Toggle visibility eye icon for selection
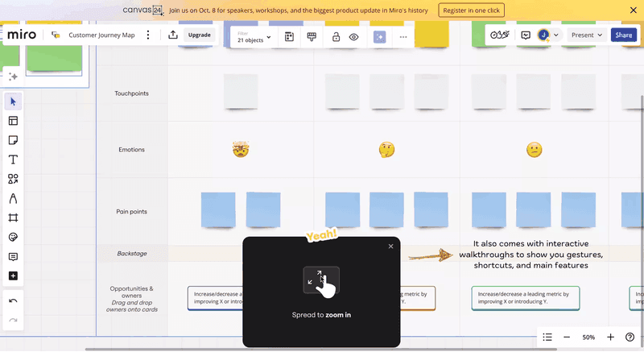Screen dimensions: 644x352 353,37
